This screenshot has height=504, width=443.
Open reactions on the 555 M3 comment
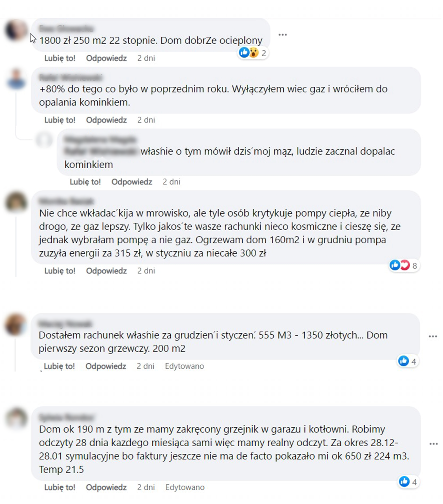tap(407, 361)
